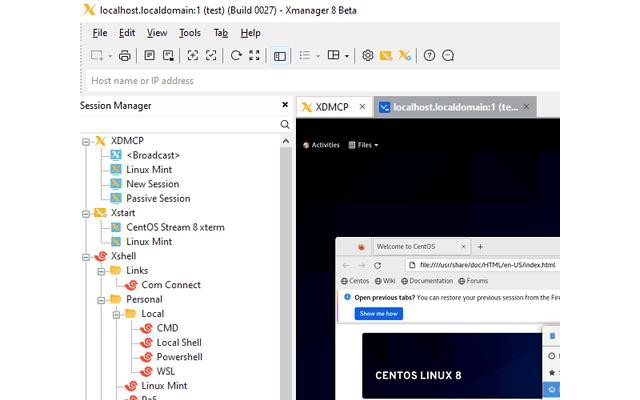
Task: Close the localhost.localdomain:1 tab
Action: [x=527, y=107]
